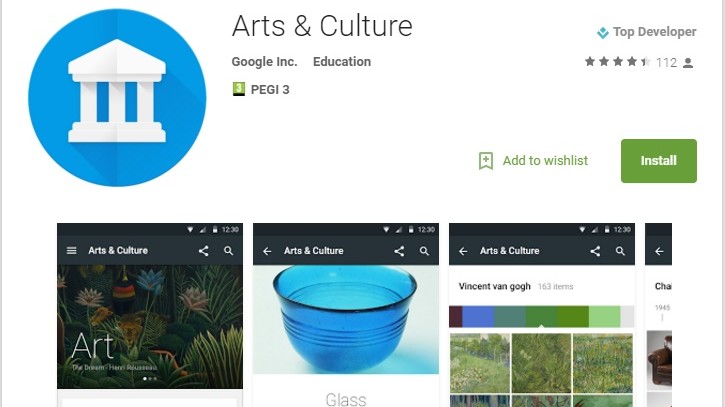Click the Add to wishlist text
Screen dimensions: 725x407
tap(545, 160)
